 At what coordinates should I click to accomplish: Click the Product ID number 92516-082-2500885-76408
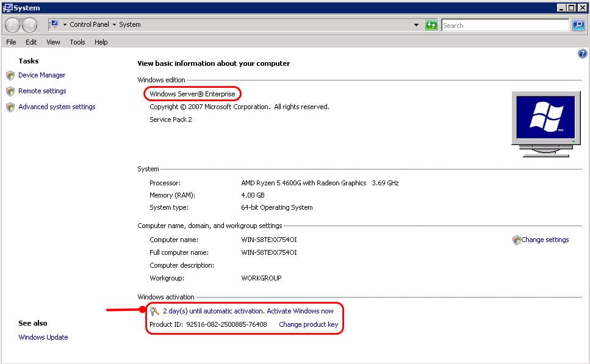tap(226, 324)
